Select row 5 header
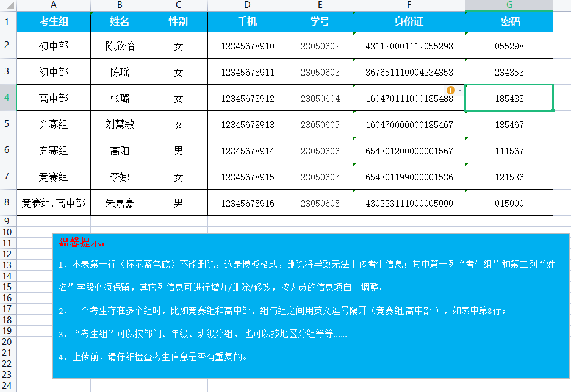This screenshot has height=392, width=571. tap(7, 124)
